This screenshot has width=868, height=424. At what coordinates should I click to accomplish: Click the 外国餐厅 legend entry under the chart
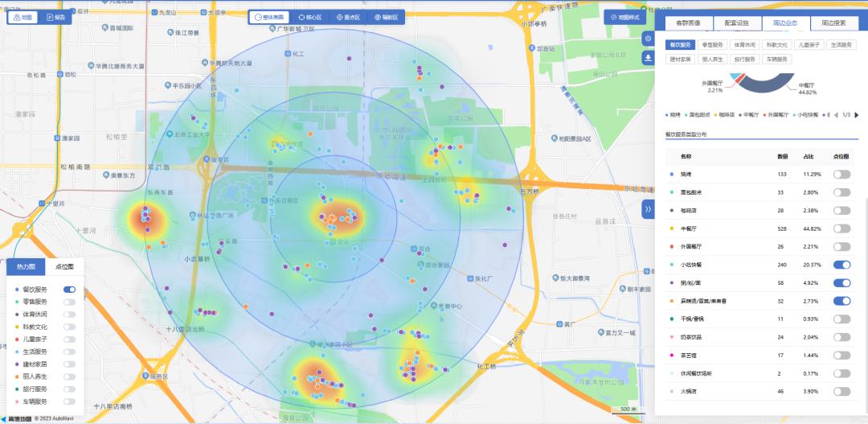click(x=775, y=115)
